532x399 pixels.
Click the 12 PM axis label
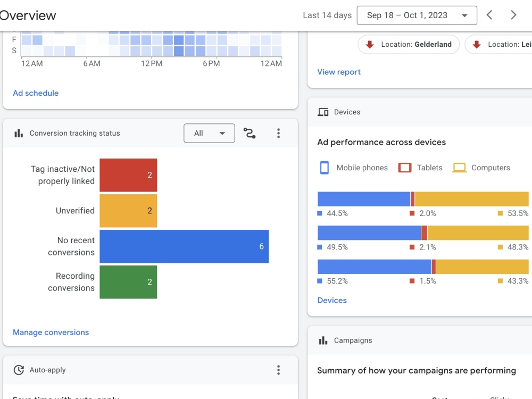pos(152,63)
